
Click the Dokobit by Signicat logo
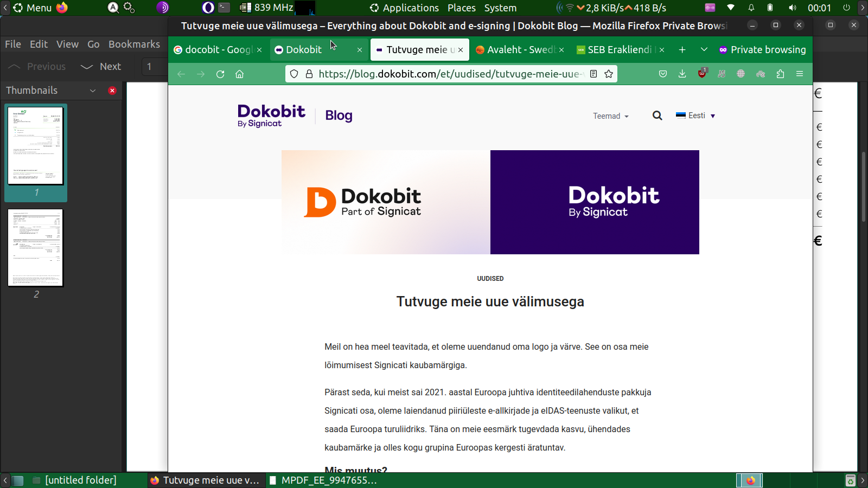click(x=271, y=115)
